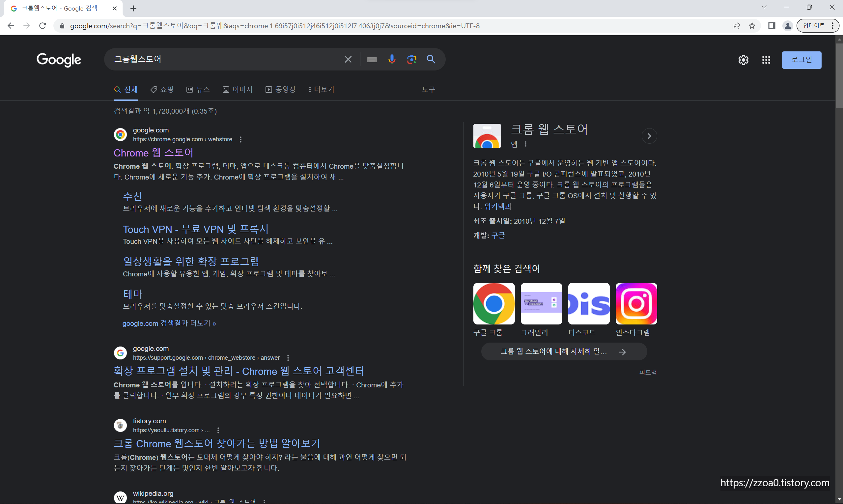The width and height of the screenshot is (843, 504).
Task: Open options for the chrome.google.com webstore result
Action: pos(240,140)
